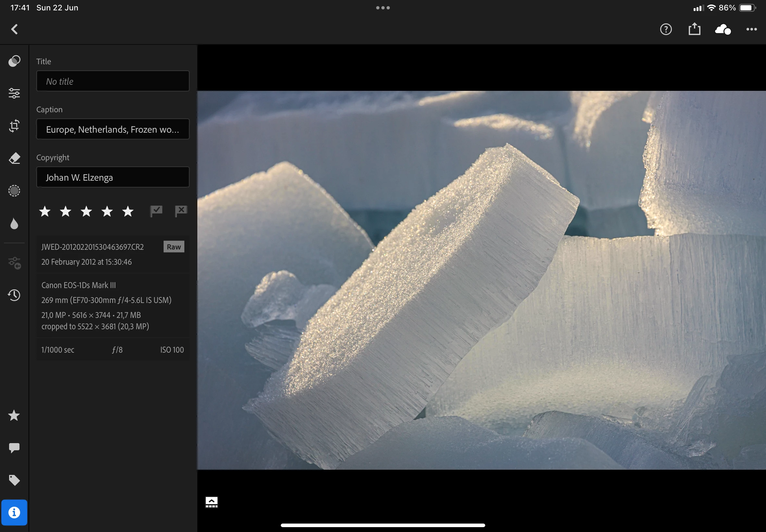This screenshot has height=532, width=766.
Task: Open the Comments panel
Action: tap(14, 448)
